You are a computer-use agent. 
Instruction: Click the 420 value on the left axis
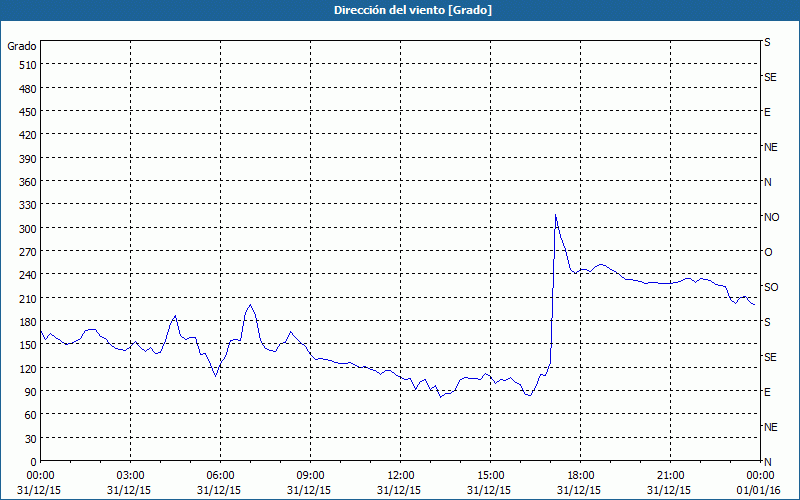28,135
